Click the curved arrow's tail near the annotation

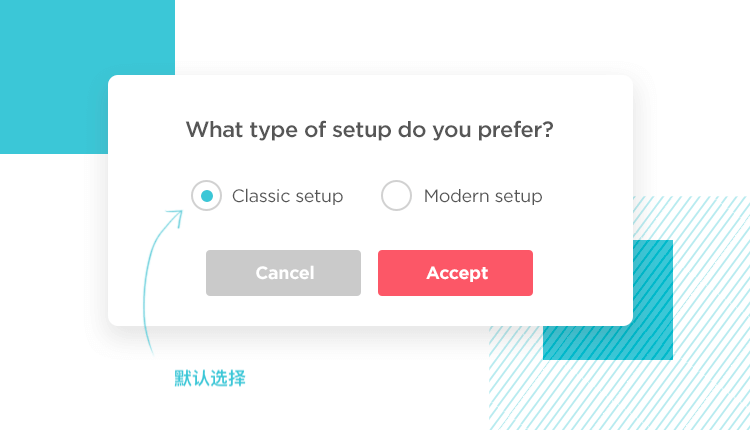click(x=147, y=335)
